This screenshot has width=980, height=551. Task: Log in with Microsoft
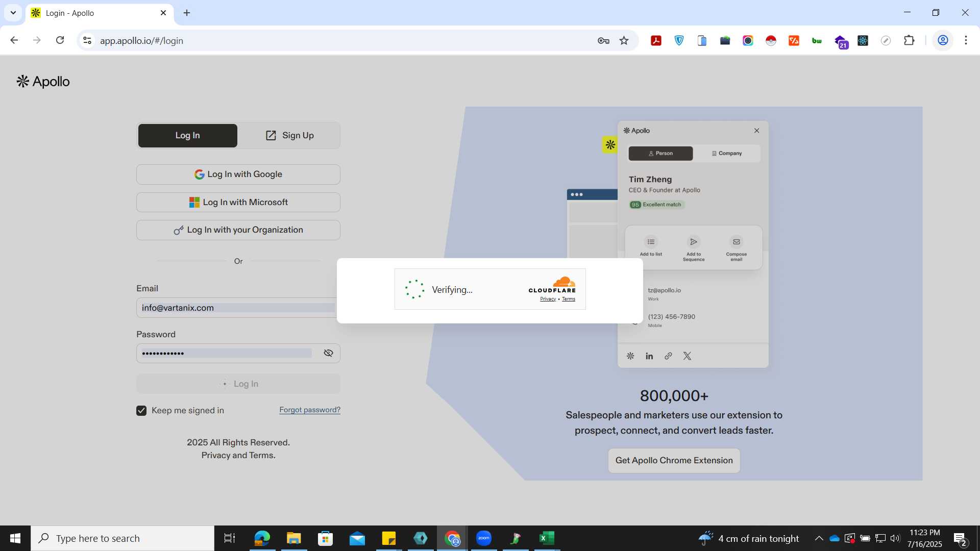(x=238, y=203)
